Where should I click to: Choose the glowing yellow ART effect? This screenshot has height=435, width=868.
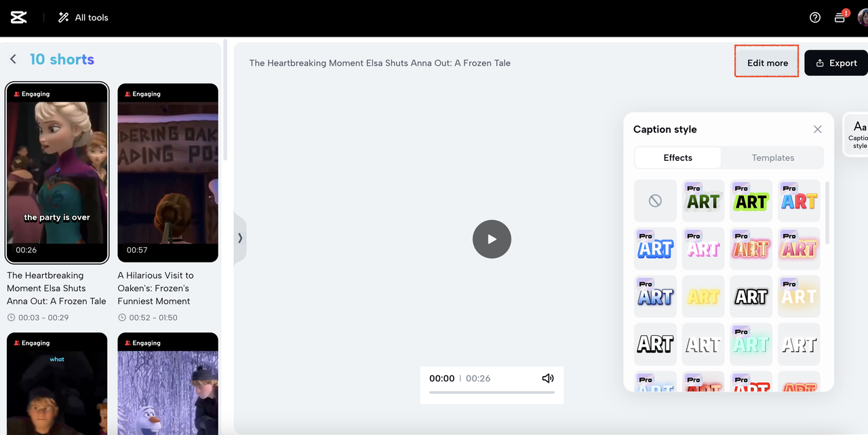(703, 296)
